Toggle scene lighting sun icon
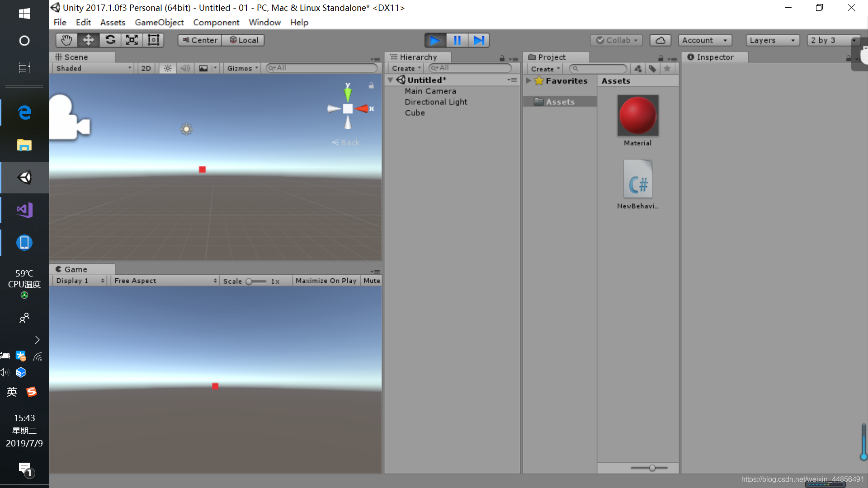 pos(168,68)
